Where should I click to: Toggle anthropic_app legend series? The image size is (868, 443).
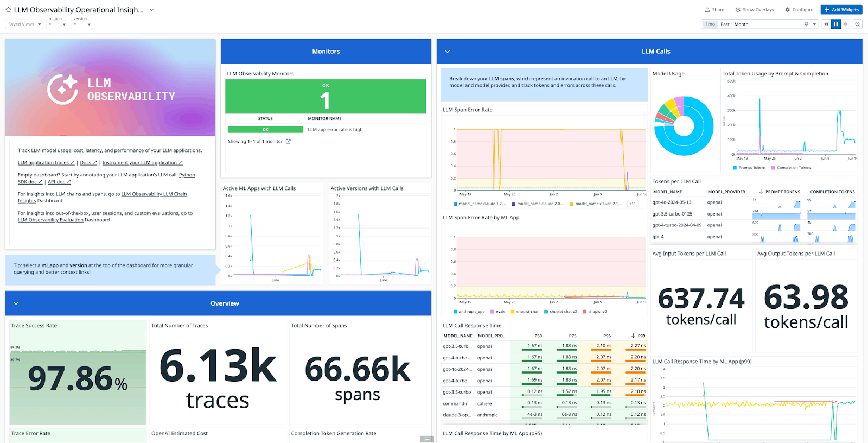469,312
